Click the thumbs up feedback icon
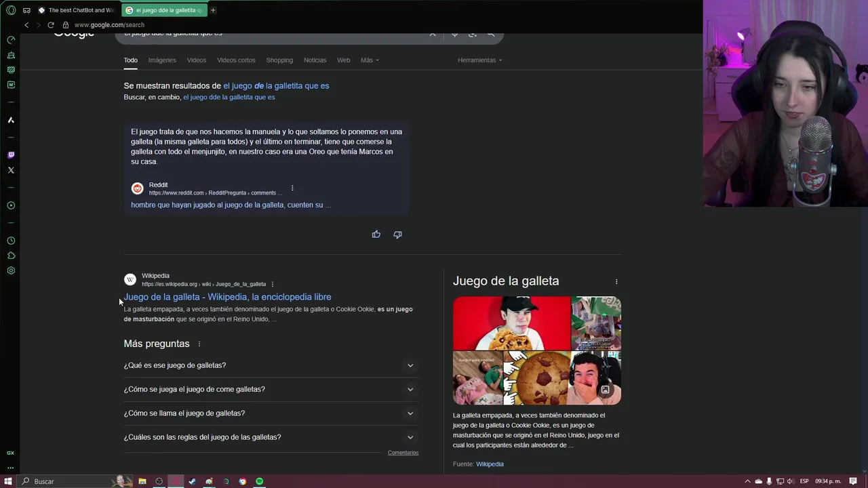 click(x=376, y=235)
